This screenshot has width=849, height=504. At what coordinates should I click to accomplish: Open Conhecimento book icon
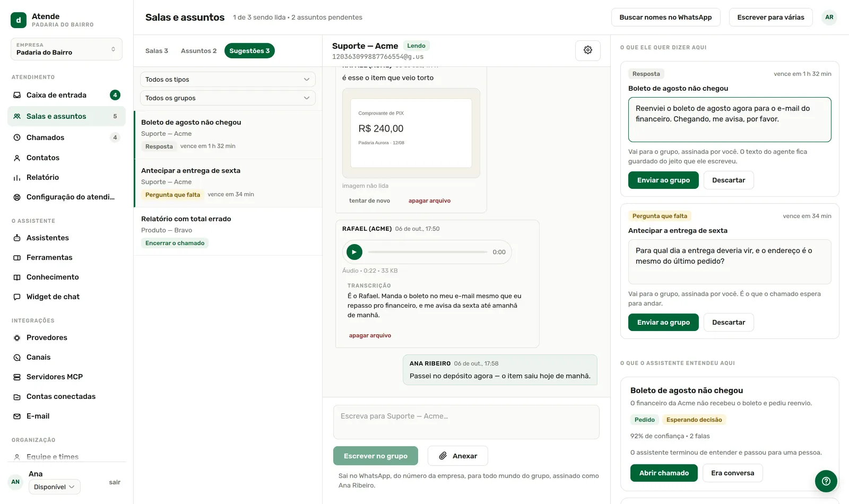[x=17, y=277]
